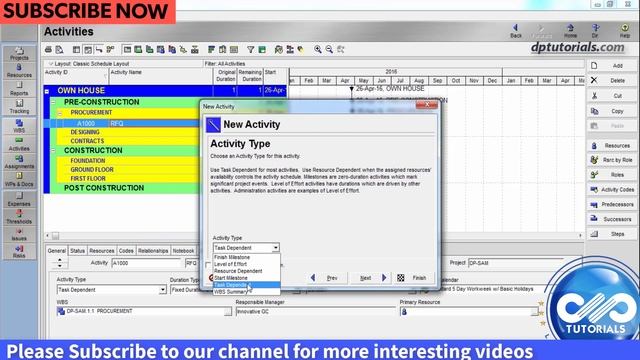The height and width of the screenshot is (360, 640).
Task: Open the Codes details tab
Action: point(126,251)
